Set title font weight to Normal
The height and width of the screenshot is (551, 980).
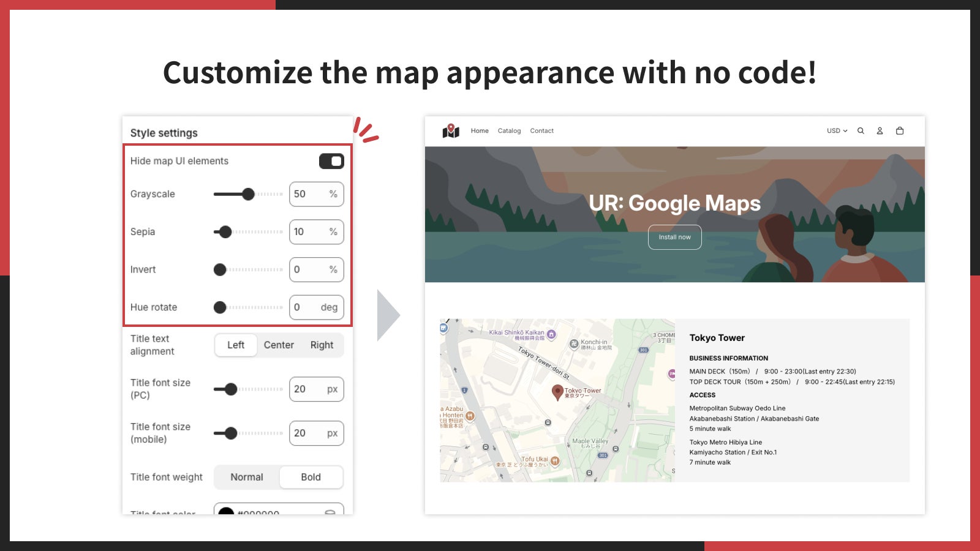tap(247, 477)
